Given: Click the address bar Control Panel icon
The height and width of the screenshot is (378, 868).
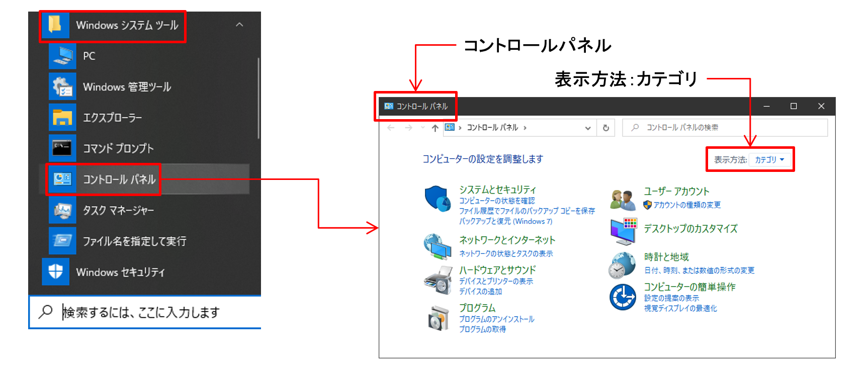Looking at the screenshot, I should pyautogui.click(x=450, y=127).
